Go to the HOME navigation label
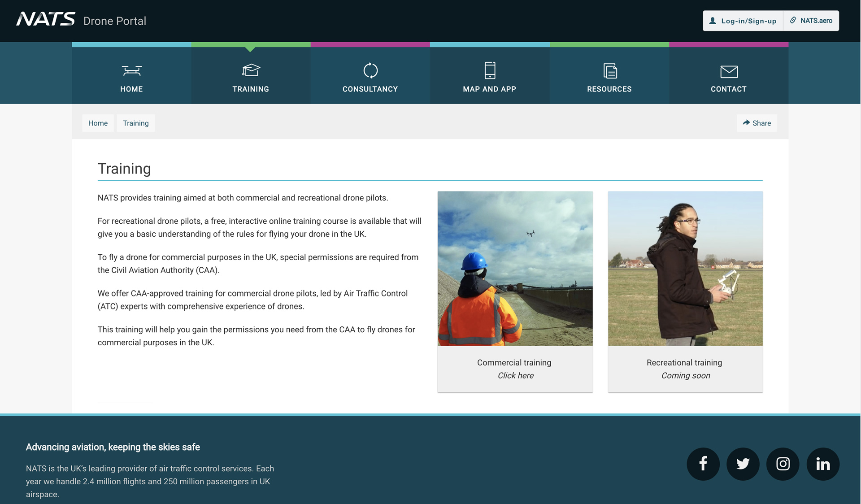The image size is (861, 504). point(131,89)
